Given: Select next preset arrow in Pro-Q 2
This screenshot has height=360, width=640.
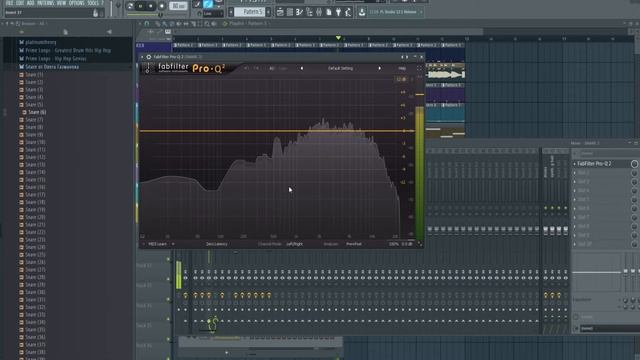Looking at the screenshot, I should pos(380,69).
